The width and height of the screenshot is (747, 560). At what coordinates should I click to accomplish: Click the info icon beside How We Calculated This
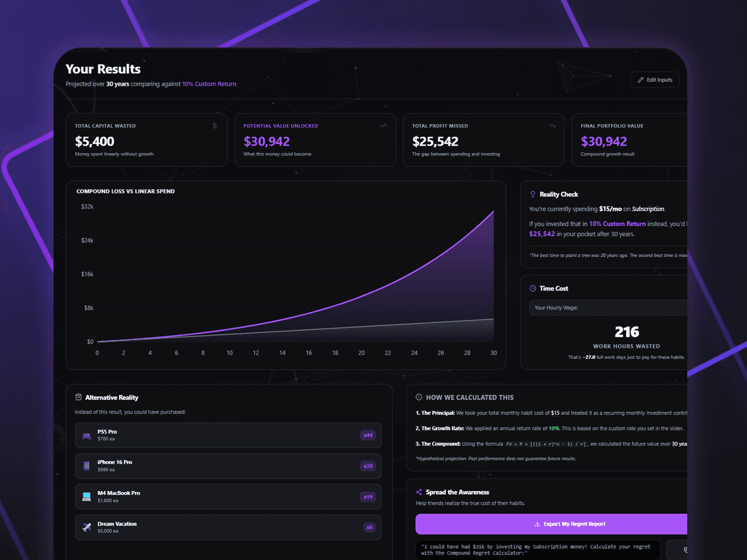coord(419,397)
